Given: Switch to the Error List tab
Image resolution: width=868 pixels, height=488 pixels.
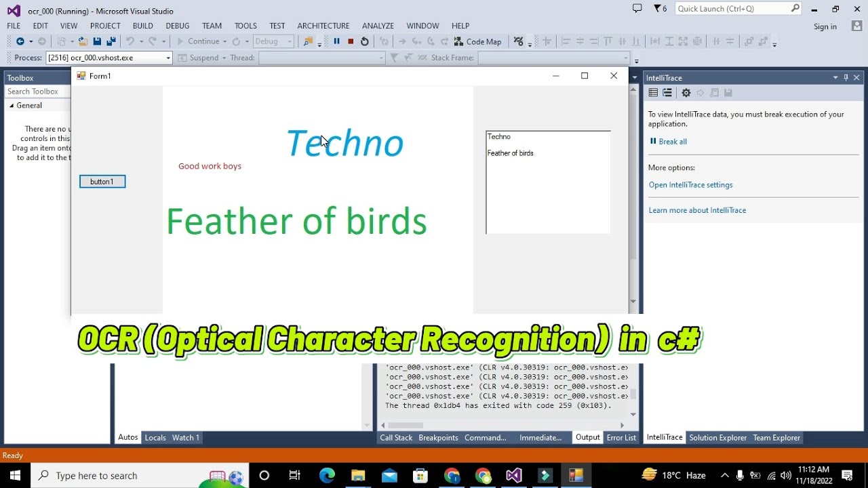Looking at the screenshot, I should coord(621,438).
